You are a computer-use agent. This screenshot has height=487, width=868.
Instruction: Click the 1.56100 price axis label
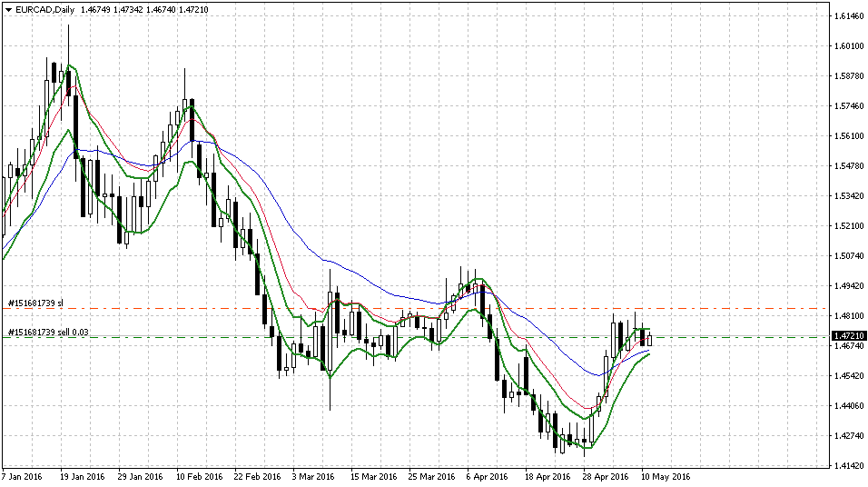pyautogui.click(x=849, y=135)
